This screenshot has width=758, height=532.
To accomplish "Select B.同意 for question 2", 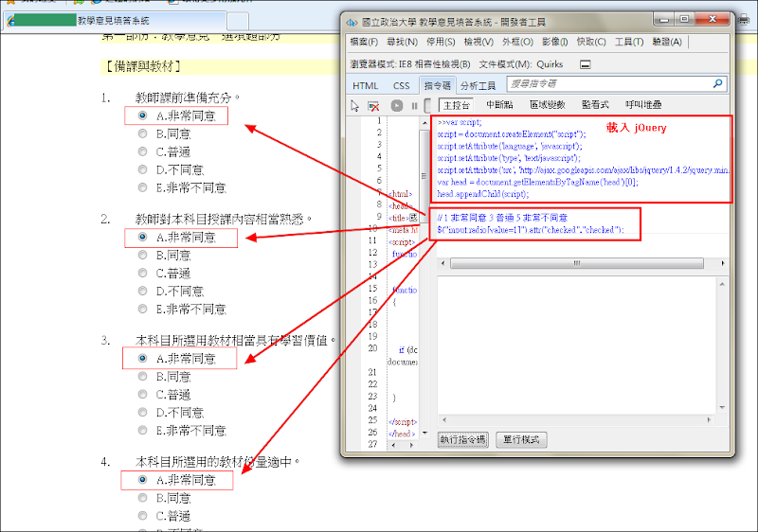I will (143, 255).
